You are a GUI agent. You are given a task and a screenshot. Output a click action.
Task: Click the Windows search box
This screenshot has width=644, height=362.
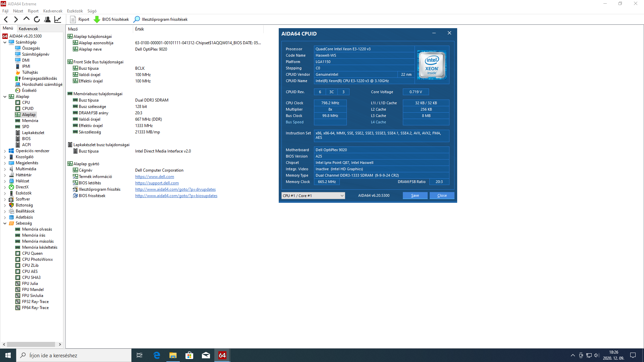point(74,355)
